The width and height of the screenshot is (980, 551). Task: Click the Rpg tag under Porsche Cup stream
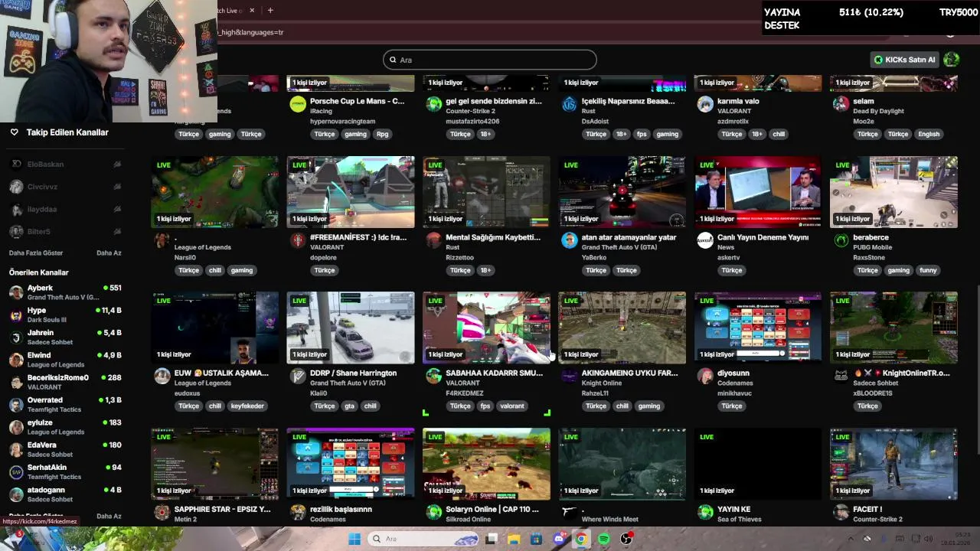pos(382,134)
